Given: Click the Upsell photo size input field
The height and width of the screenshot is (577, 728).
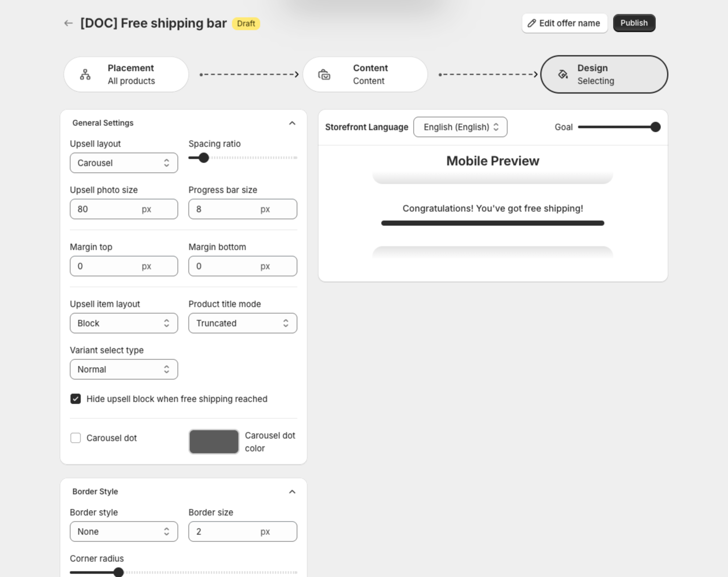Looking at the screenshot, I should pyautogui.click(x=124, y=209).
